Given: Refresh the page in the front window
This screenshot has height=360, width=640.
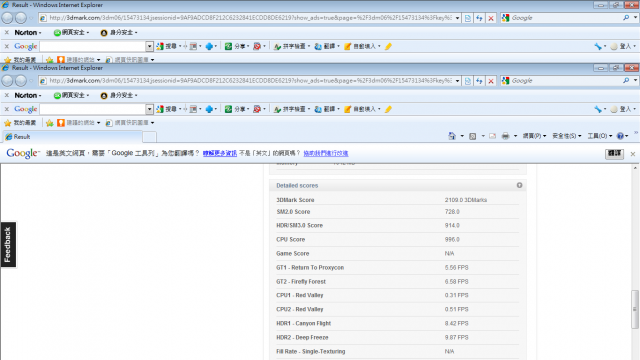Looking at the screenshot, I should 479,81.
